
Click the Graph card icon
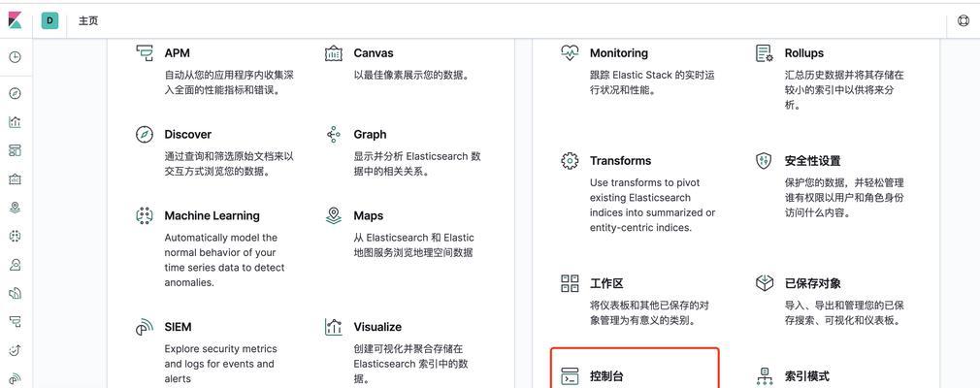click(x=334, y=134)
